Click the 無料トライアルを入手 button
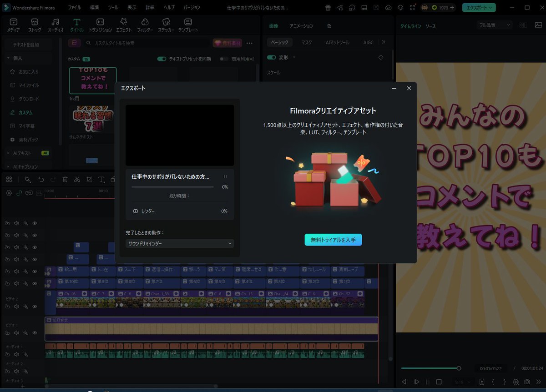The height and width of the screenshot is (392, 546). (333, 240)
